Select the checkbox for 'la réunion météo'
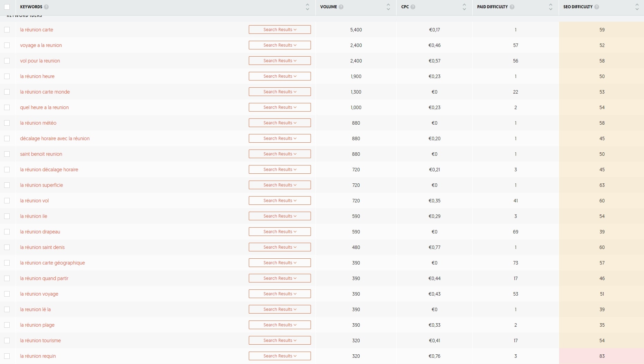The image size is (644, 364). 7,123
